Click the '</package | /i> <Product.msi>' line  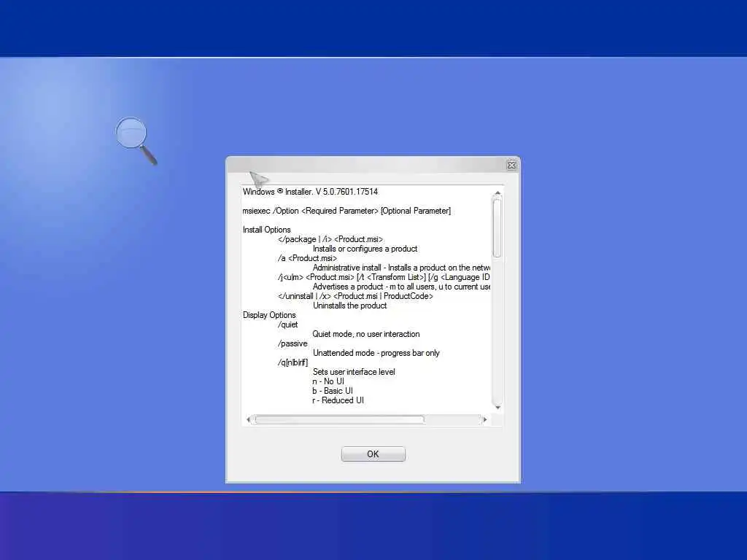330,239
